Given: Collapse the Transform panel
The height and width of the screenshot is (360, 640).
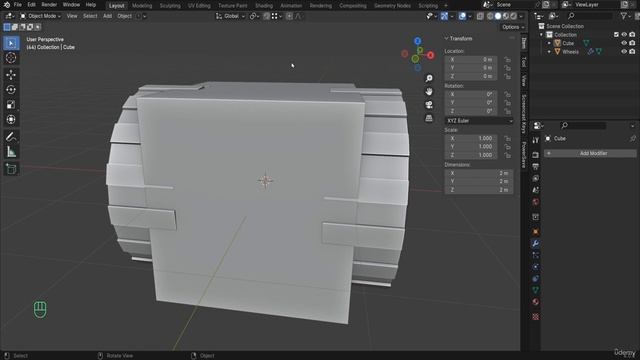Looking at the screenshot, I should point(446,38).
